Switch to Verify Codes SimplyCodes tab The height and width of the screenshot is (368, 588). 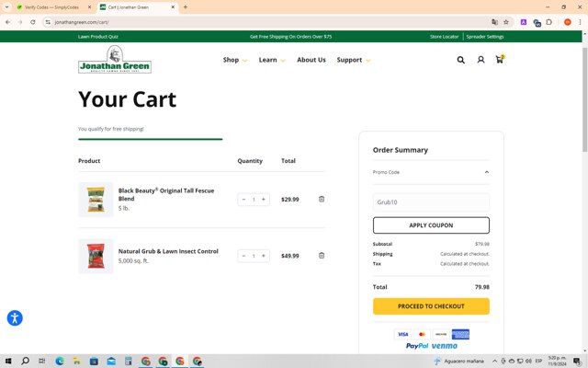pyautogui.click(x=52, y=6)
